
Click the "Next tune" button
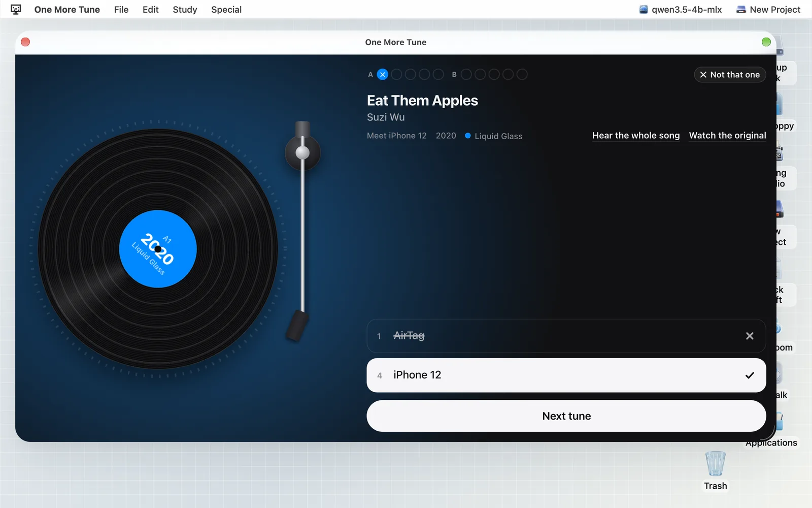[x=566, y=416]
